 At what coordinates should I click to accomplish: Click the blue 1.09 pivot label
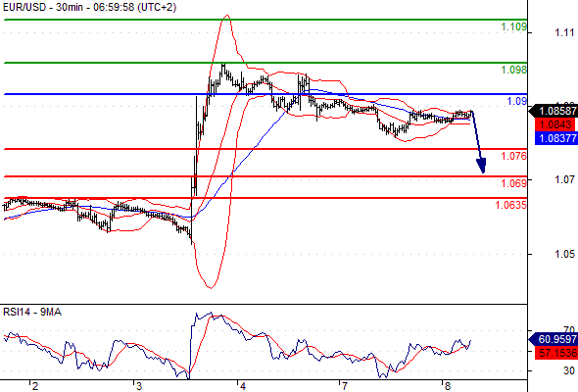coord(517,101)
